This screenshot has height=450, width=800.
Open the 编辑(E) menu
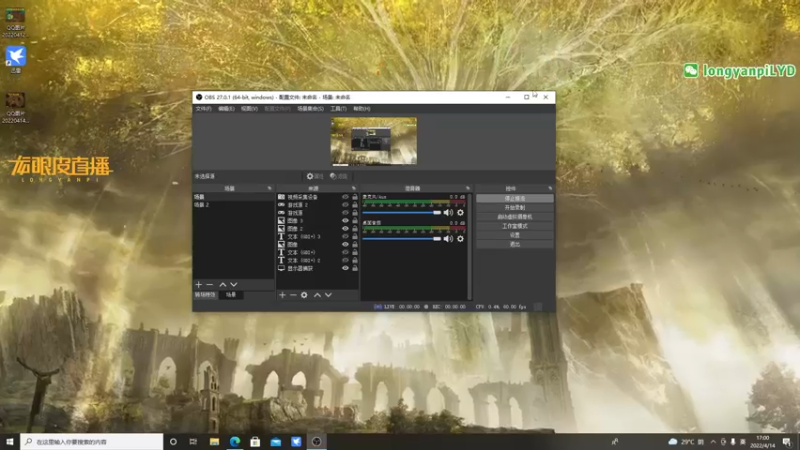coord(226,109)
